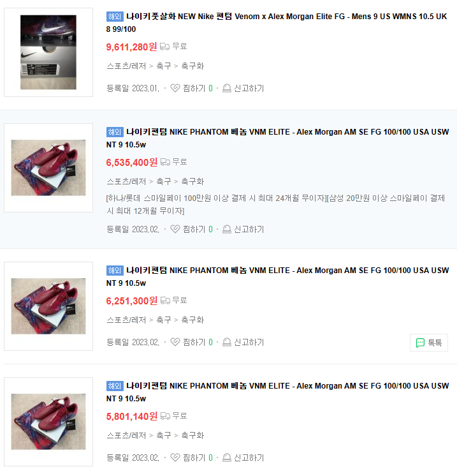
Task: Click the free shipping truck icon beside 9,611,280원
Action: pyautogui.click(x=164, y=47)
